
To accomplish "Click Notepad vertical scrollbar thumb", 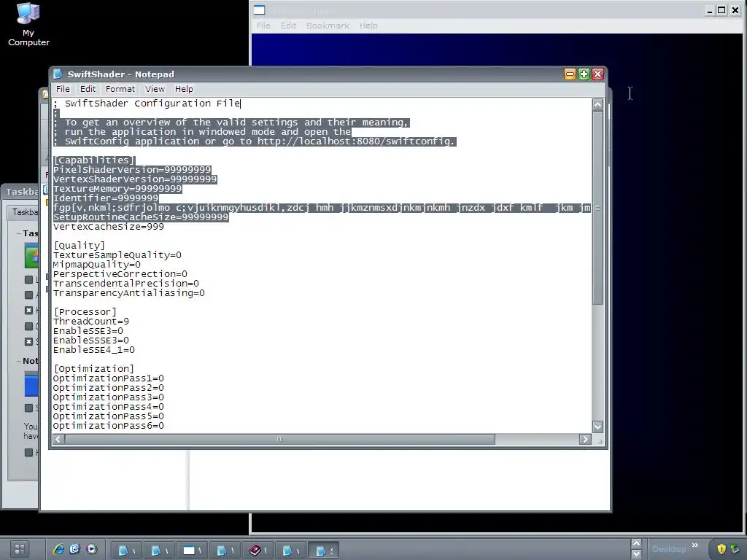I will click(x=598, y=208).
